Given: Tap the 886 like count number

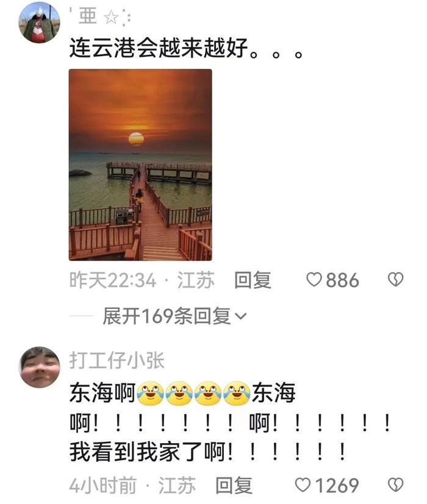Looking at the screenshot, I should [x=342, y=280].
